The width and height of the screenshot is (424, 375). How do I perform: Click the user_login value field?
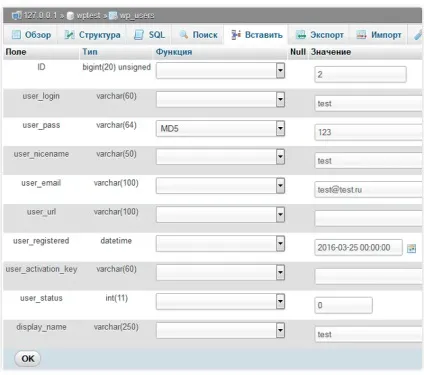click(x=368, y=103)
